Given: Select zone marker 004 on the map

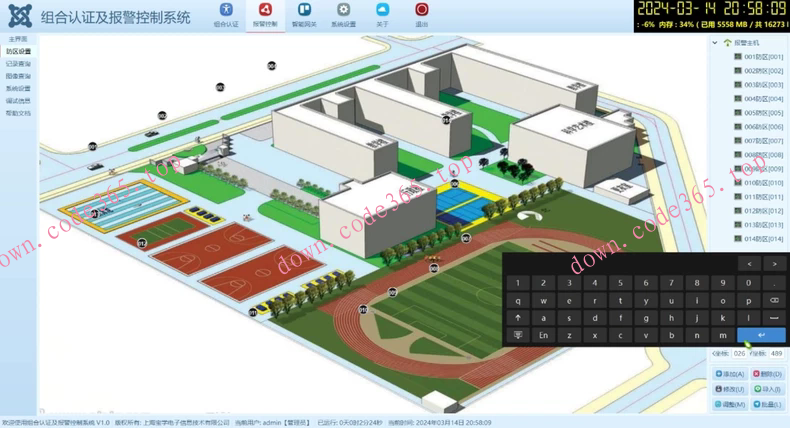Looking at the screenshot, I should point(272,66).
